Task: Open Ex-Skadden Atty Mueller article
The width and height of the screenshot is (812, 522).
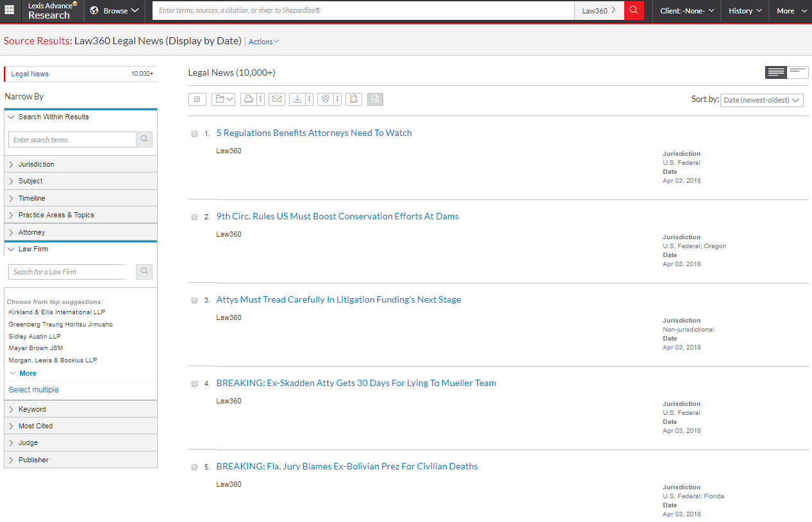Action: (x=356, y=383)
